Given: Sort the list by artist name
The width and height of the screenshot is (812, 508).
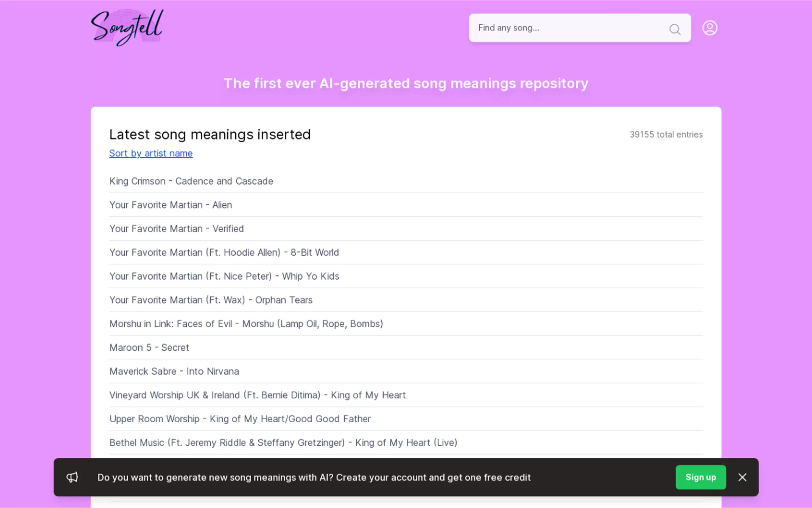Looking at the screenshot, I should pyautogui.click(x=151, y=153).
